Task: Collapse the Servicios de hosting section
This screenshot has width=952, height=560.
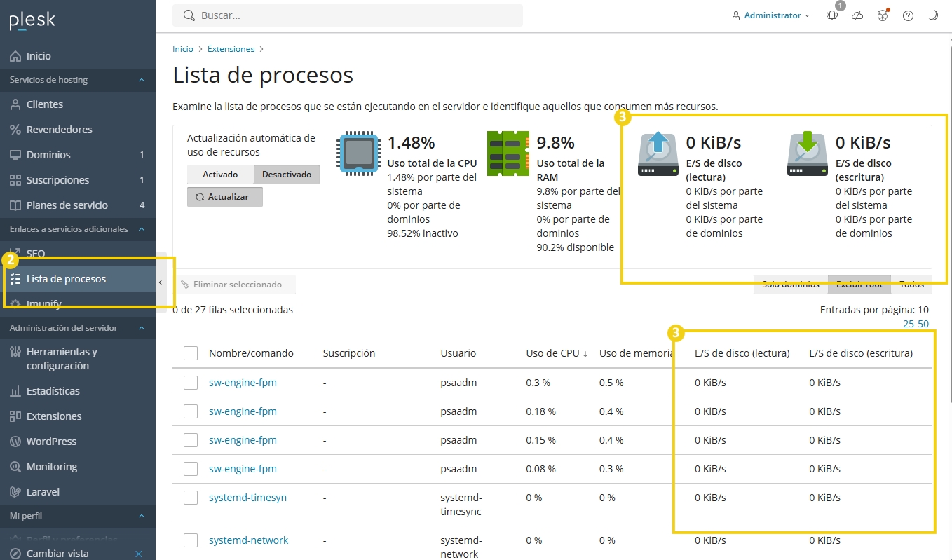Action: [141, 80]
